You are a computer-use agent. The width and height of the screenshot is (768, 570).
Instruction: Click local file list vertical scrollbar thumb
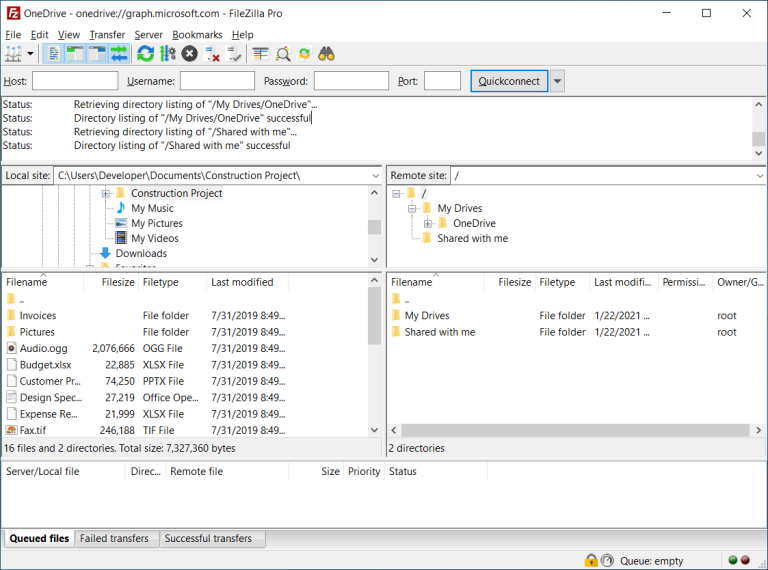pyautogui.click(x=374, y=316)
